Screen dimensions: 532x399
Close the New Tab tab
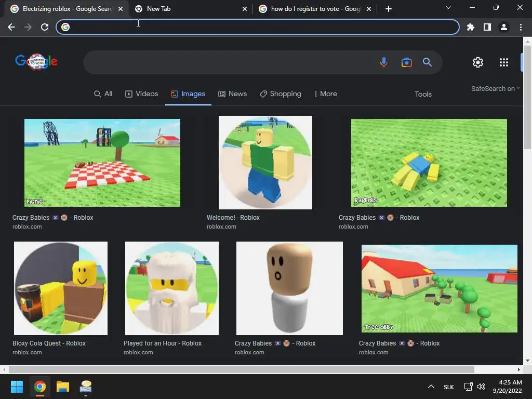click(x=245, y=9)
